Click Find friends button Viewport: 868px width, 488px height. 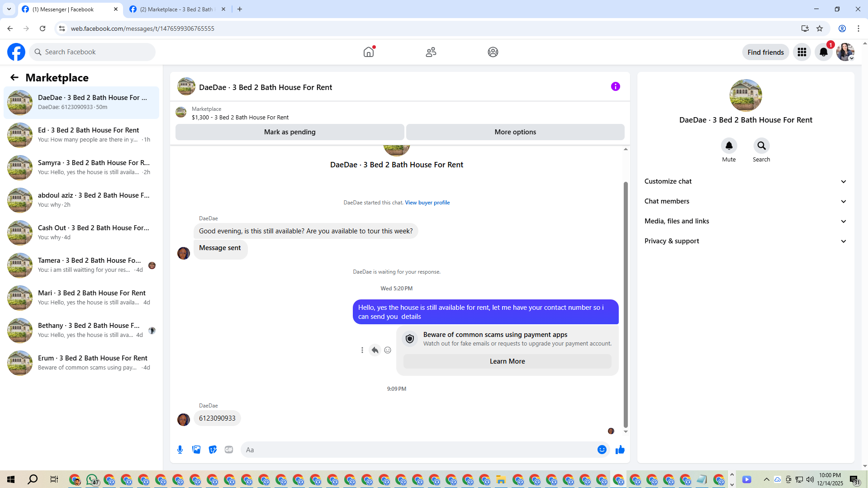[x=765, y=52]
